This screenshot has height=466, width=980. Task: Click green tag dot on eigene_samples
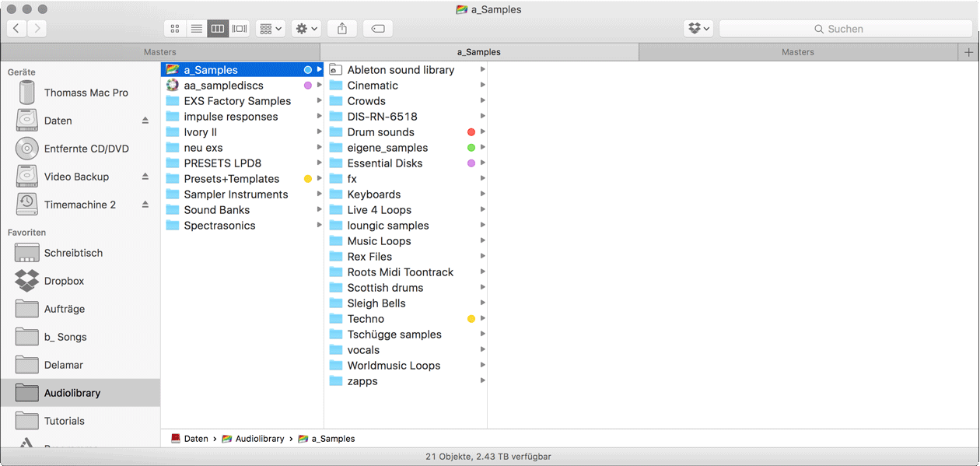pos(471,148)
